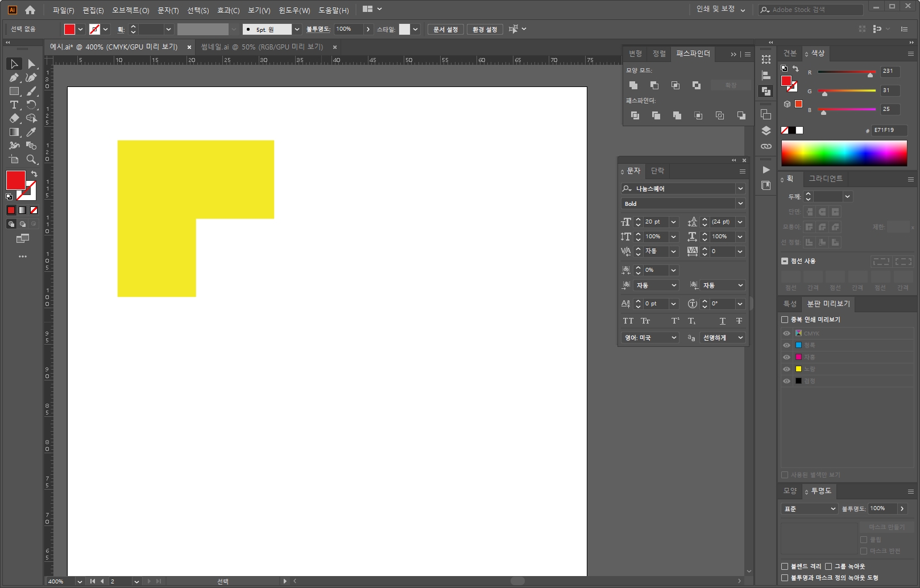Image resolution: width=920 pixels, height=588 pixels.
Task: Open the Layers panel icon
Action: (766, 130)
